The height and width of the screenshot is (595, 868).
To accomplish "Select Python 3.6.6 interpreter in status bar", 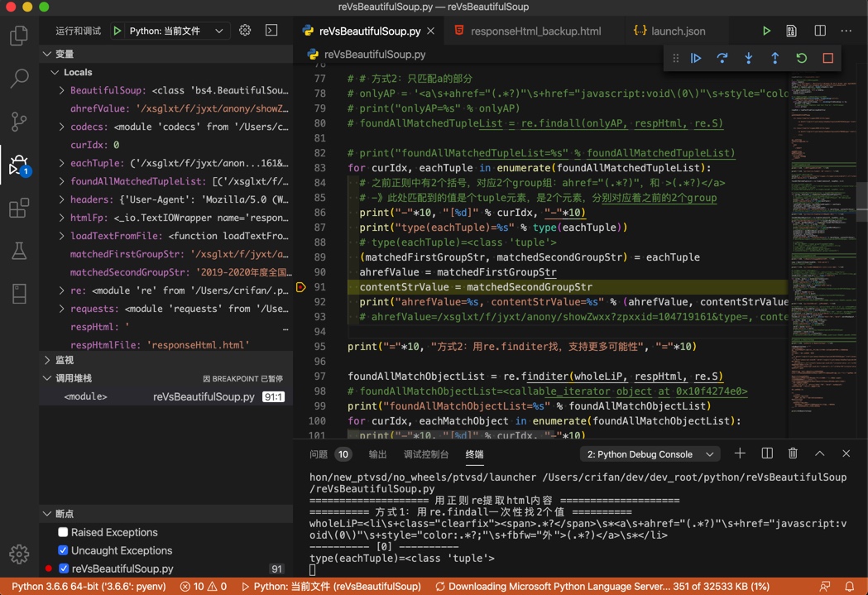I will 89,586.
